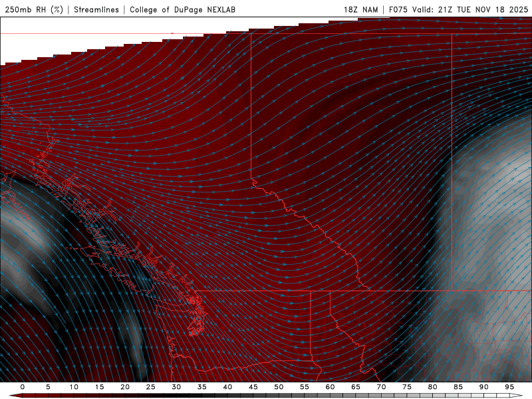
Task: Click the white high-end colorbar arrow tip
Action: 516,396
